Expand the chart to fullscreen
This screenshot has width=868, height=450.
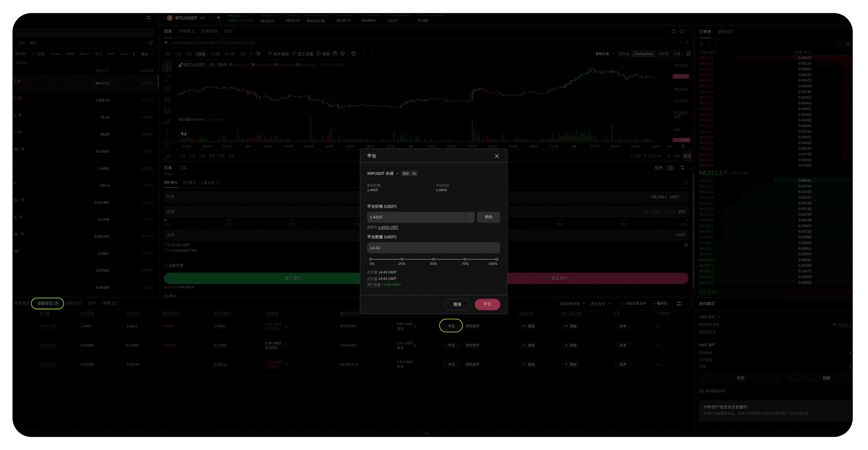click(688, 54)
